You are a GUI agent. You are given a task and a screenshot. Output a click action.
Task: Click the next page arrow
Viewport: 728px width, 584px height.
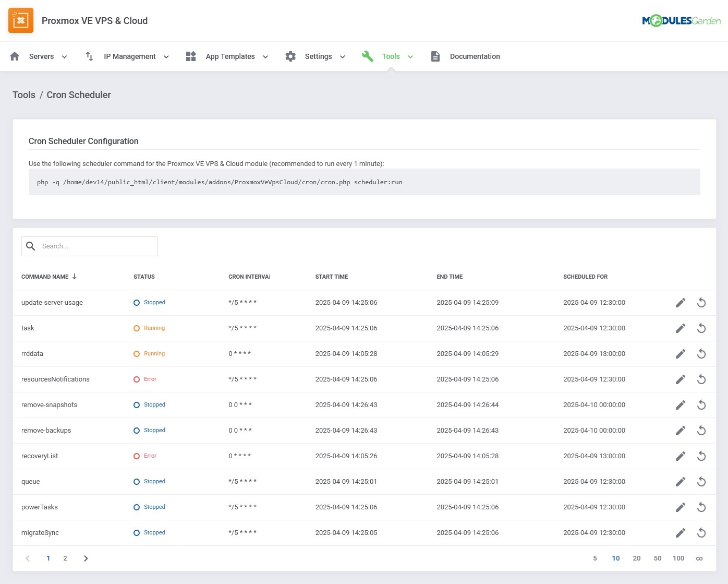point(86,558)
